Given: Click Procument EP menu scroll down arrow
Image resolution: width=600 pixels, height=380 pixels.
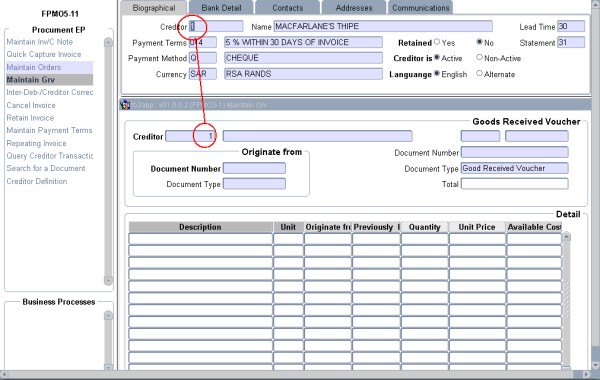Looking at the screenshot, I should [108, 281].
